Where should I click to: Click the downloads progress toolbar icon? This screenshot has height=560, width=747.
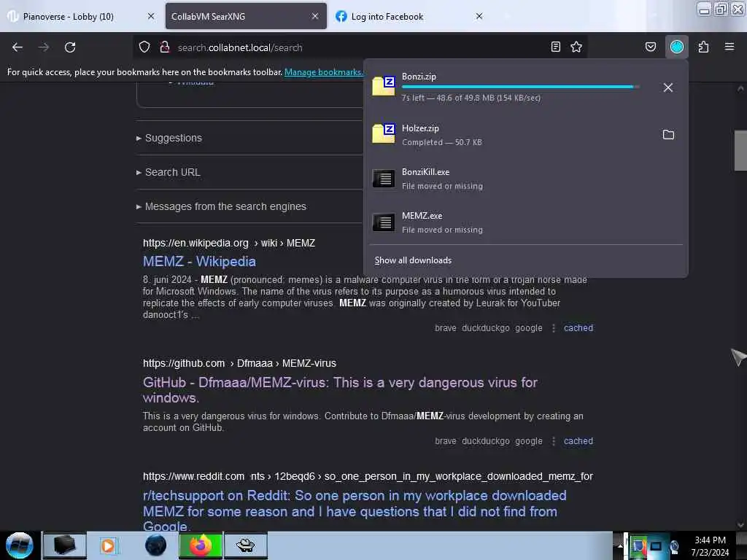(x=676, y=47)
